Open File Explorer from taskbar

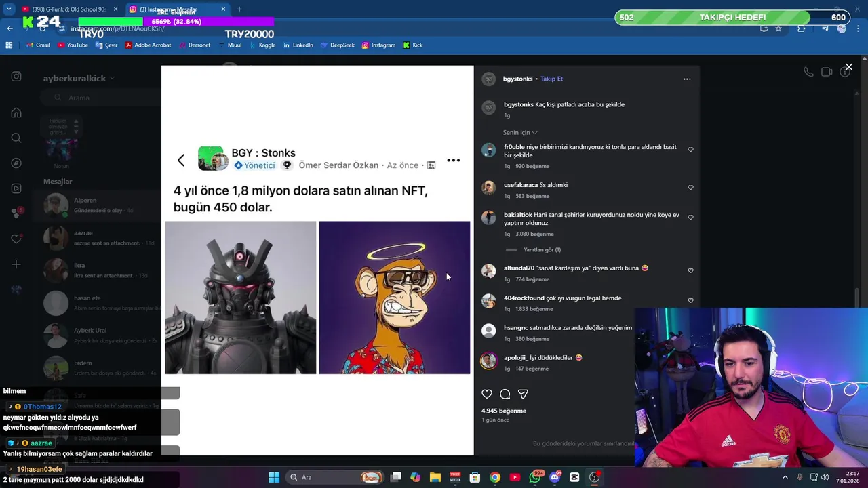tap(435, 477)
